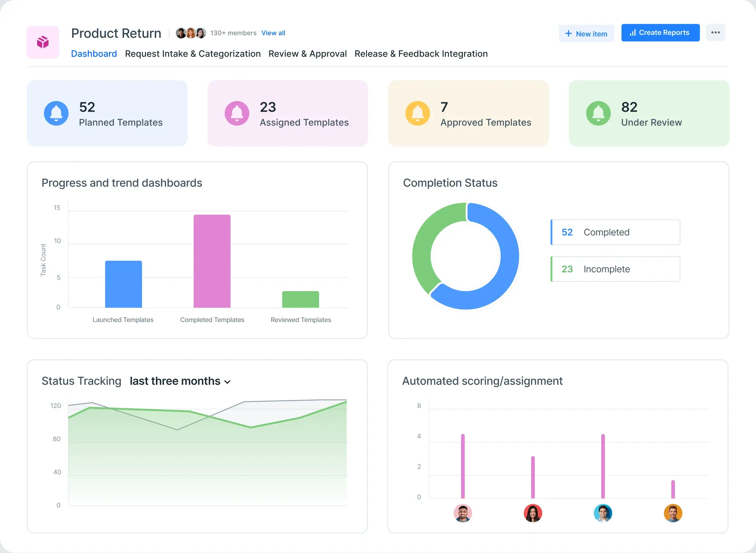Click the pink bell on Assigned Templates
This screenshot has height=553, width=756.
coord(237,113)
